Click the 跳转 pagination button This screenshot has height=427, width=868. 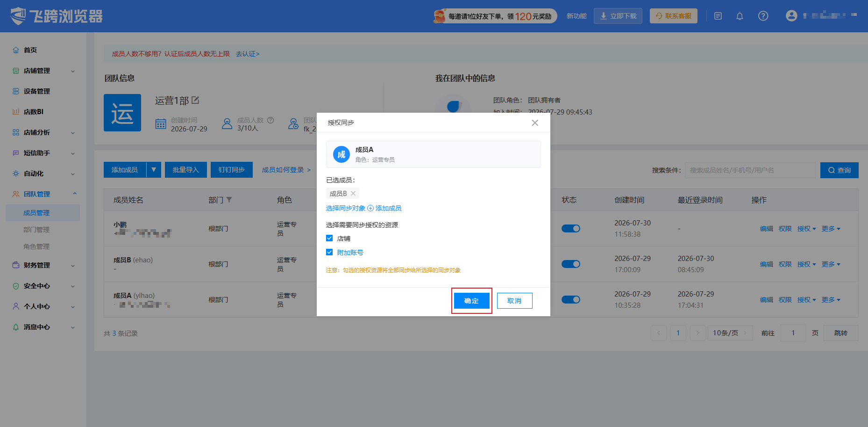tap(840, 333)
